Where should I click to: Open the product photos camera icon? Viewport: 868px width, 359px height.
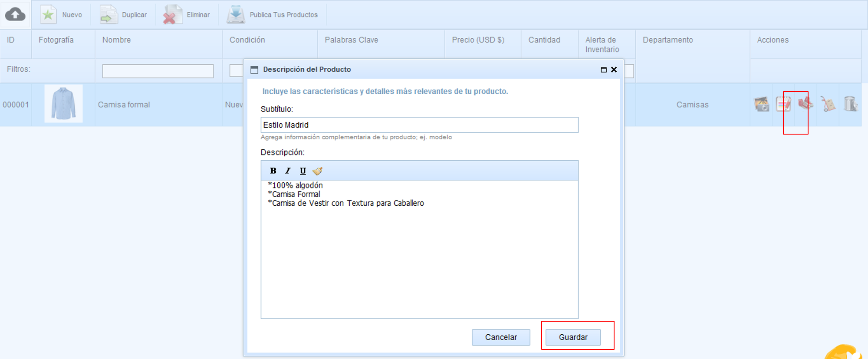click(x=762, y=104)
